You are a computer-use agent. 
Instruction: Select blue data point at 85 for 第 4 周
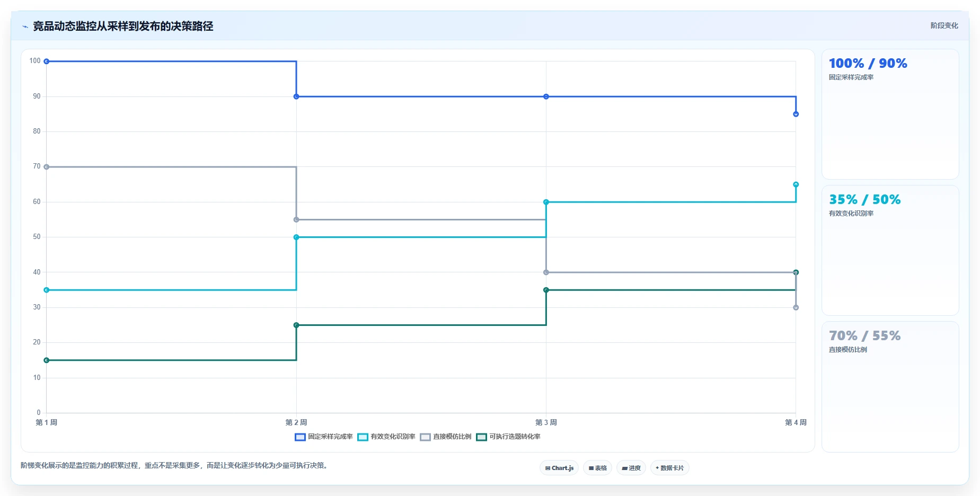[x=796, y=114]
